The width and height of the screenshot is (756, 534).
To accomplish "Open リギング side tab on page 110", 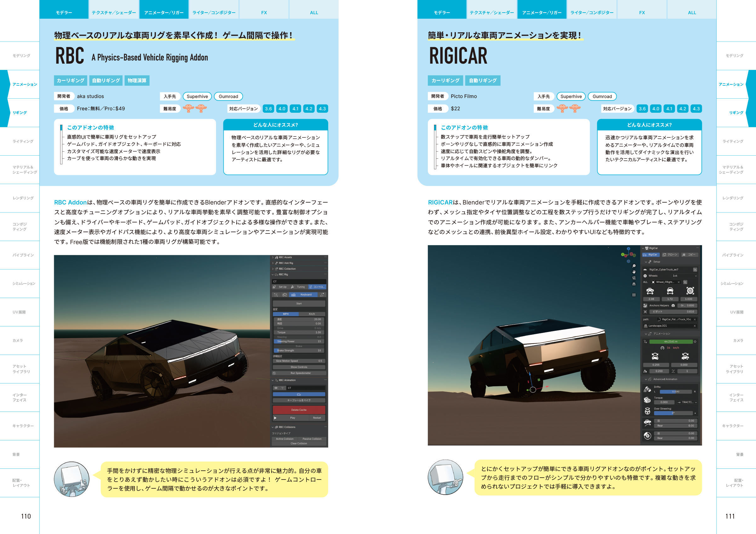I will click(20, 112).
